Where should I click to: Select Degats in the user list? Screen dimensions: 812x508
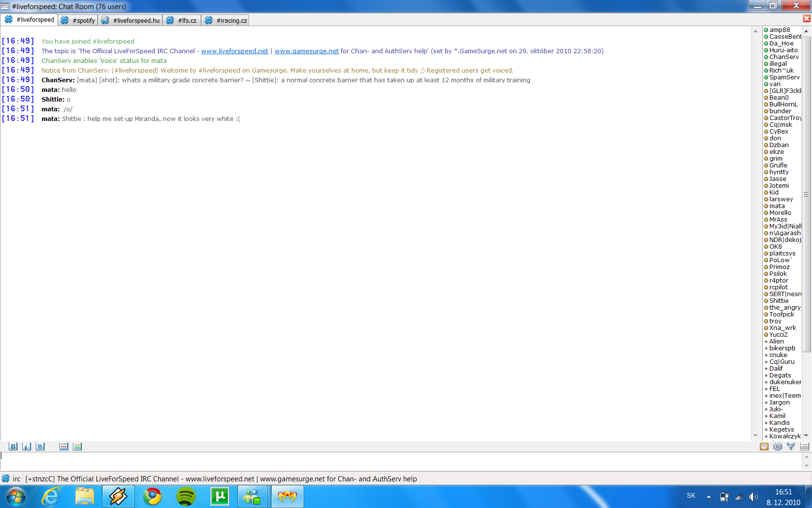(781, 375)
